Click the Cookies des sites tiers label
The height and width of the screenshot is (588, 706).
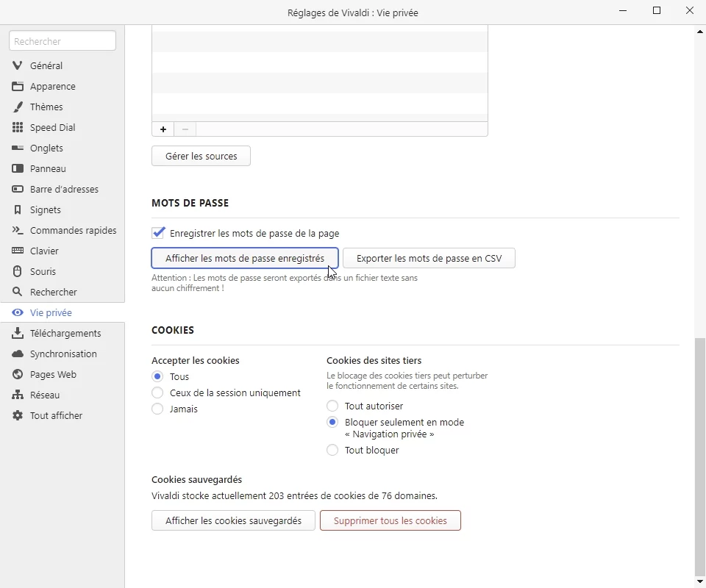tap(374, 360)
